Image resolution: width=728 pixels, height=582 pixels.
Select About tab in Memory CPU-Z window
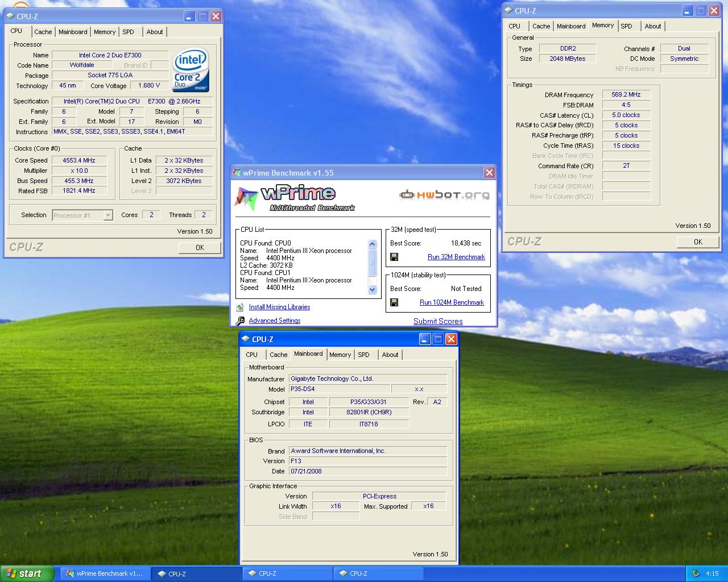tap(652, 26)
